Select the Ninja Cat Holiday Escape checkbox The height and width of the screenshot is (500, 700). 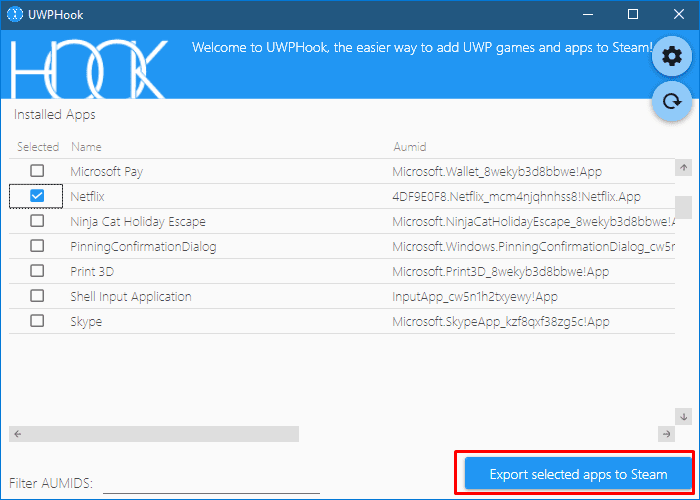37,221
